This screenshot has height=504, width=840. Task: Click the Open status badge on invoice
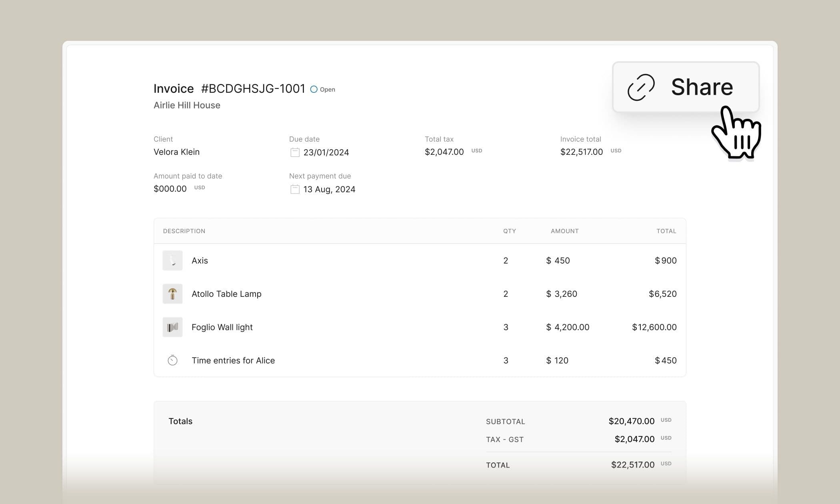click(x=322, y=90)
